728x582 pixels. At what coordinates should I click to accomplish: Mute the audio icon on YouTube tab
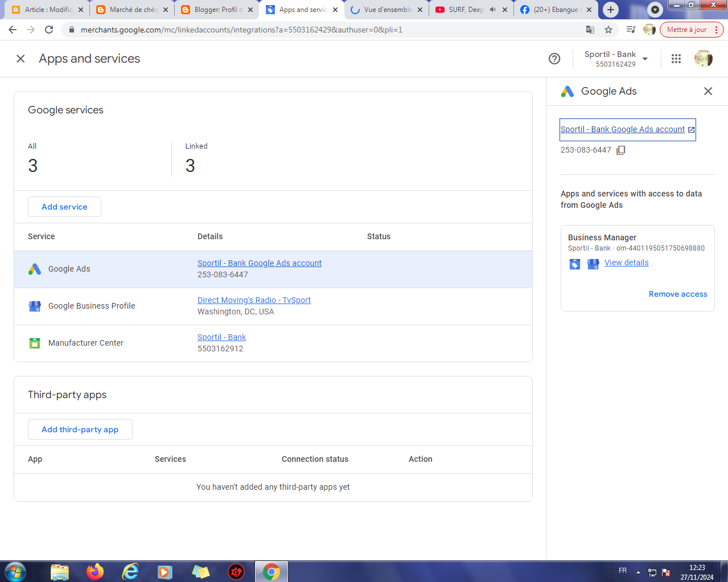492,10
